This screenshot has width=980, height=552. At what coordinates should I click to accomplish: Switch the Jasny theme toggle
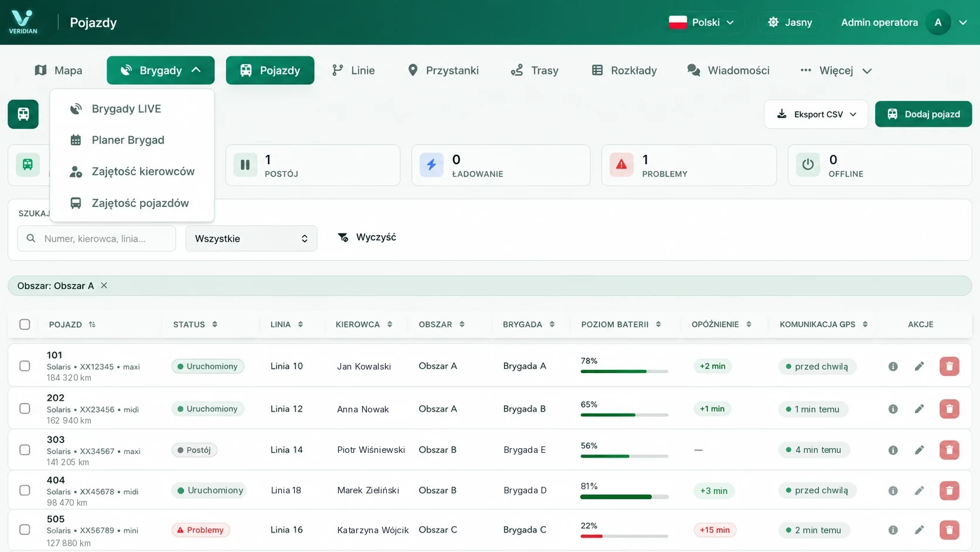pyautogui.click(x=790, y=22)
